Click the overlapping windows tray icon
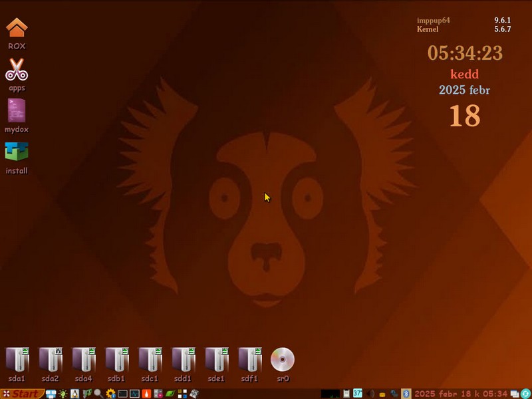The image size is (532, 399). tap(515, 394)
